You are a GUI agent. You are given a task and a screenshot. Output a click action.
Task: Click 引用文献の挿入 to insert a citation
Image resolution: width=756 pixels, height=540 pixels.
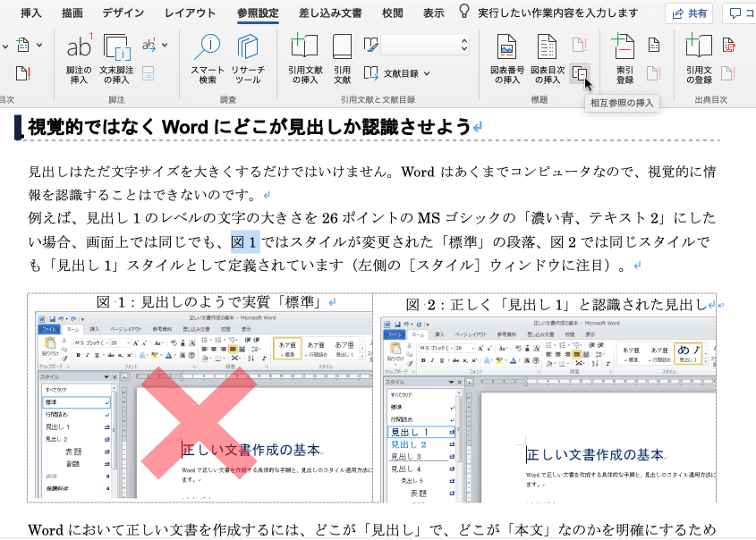click(x=305, y=59)
